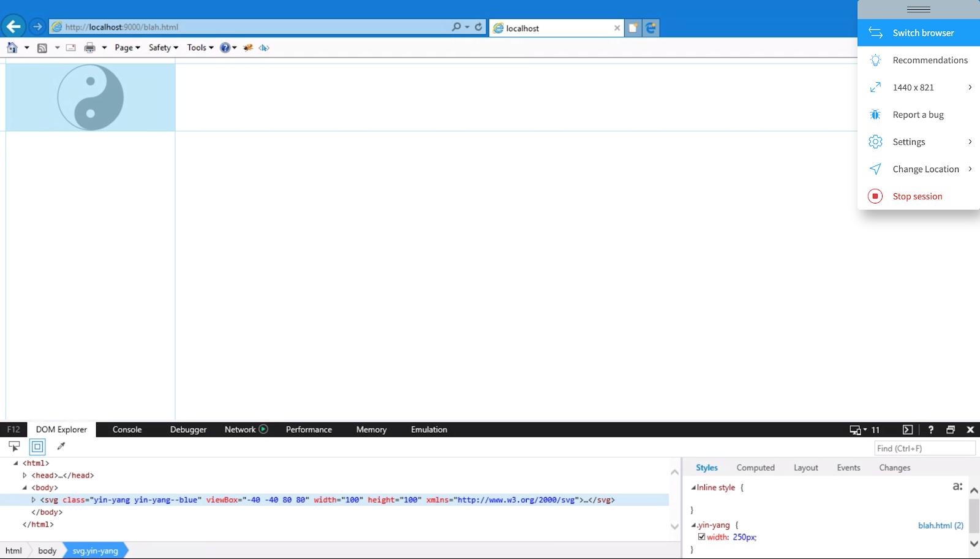Activate the Select element tool in DOM Explorer
This screenshot has height=559, width=980.
[14, 446]
